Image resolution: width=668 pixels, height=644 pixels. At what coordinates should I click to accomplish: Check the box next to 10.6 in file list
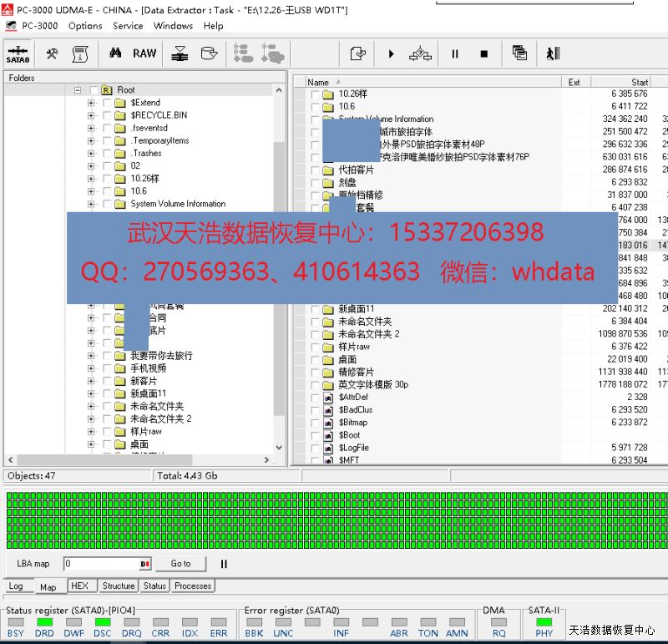click(x=316, y=107)
